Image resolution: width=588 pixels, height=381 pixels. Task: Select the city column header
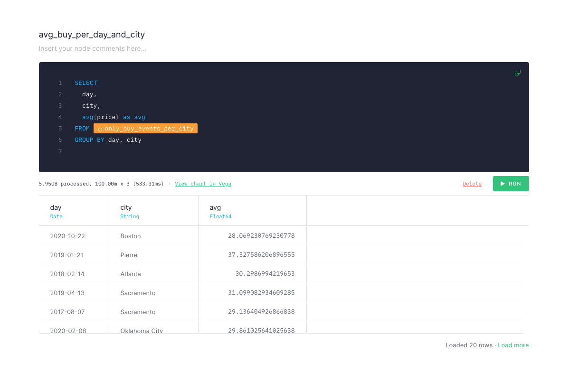tap(153, 211)
